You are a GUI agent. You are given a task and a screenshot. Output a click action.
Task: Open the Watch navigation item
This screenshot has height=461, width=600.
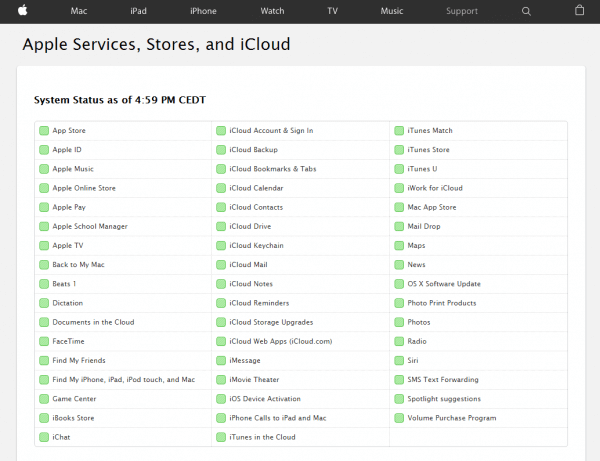click(x=272, y=11)
